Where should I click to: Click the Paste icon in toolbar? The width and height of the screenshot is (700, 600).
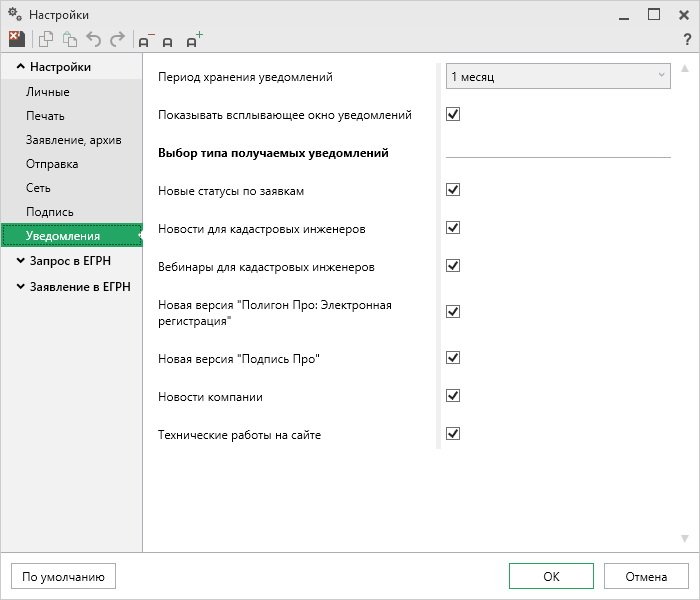point(69,39)
